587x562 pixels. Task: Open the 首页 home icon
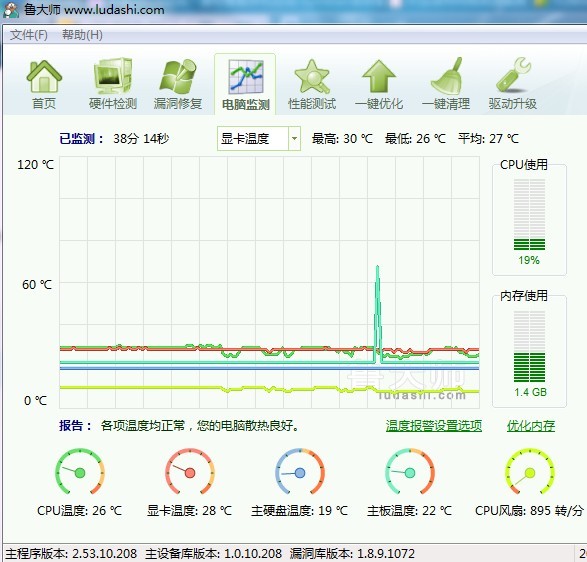44,76
